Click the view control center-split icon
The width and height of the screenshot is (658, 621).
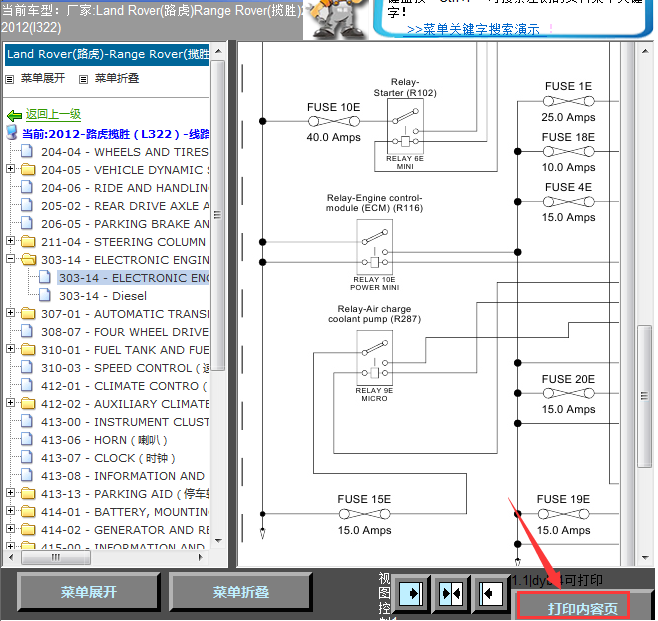coord(451,593)
